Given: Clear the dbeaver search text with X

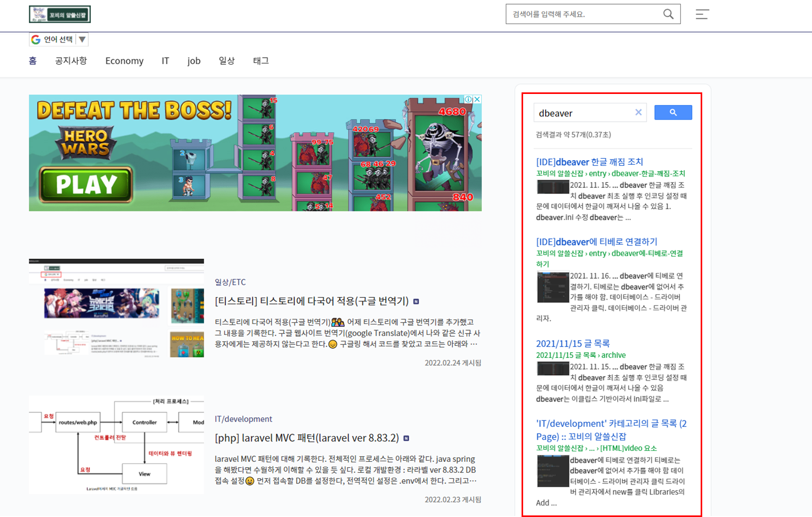Looking at the screenshot, I should click(638, 112).
